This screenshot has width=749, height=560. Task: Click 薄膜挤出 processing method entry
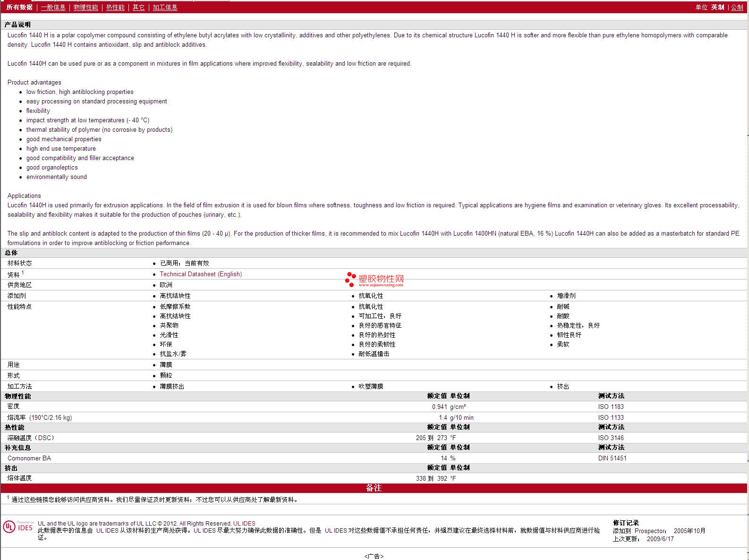[172, 386]
